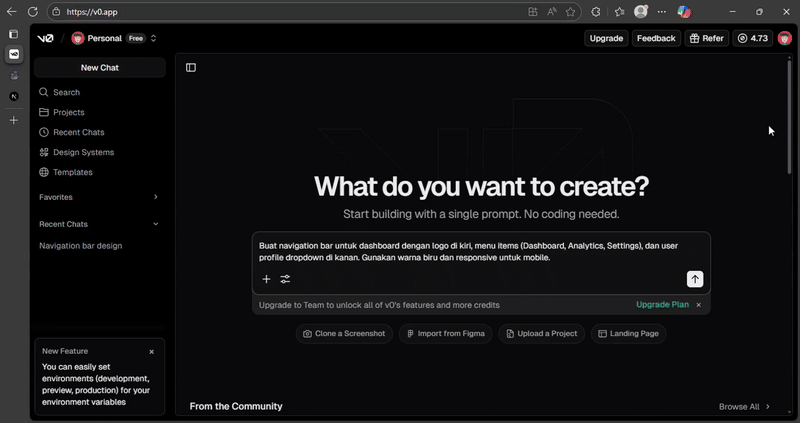Open browser profile avatar icon
Image resolution: width=800 pixels, height=423 pixels.
pyautogui.click(x=641, y=12)
